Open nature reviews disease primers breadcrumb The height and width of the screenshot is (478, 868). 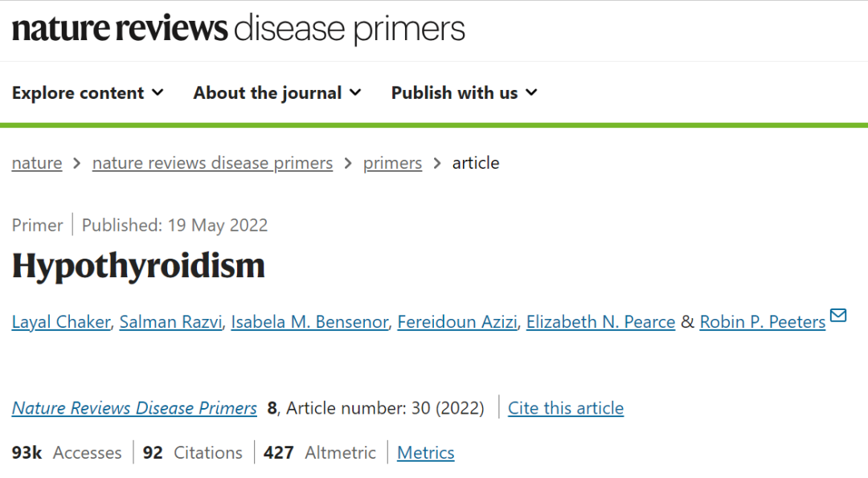(212, 163)
